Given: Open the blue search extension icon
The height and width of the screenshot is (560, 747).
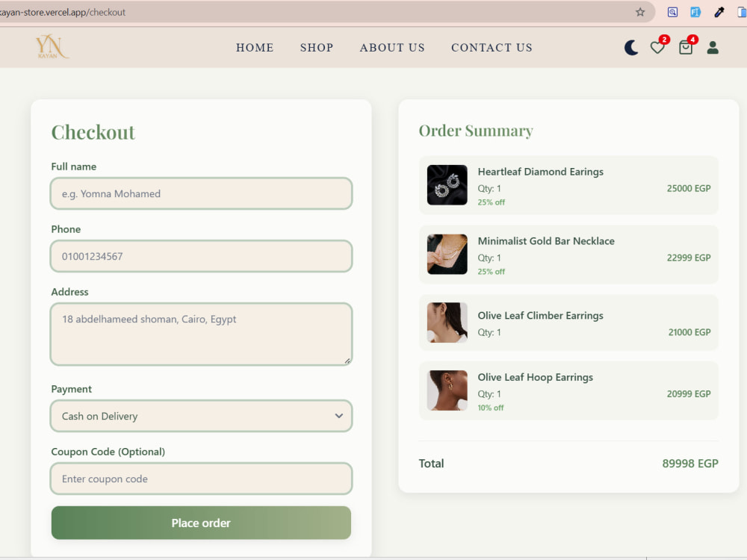Looking at the screenshot, I should tap(673, 13).
